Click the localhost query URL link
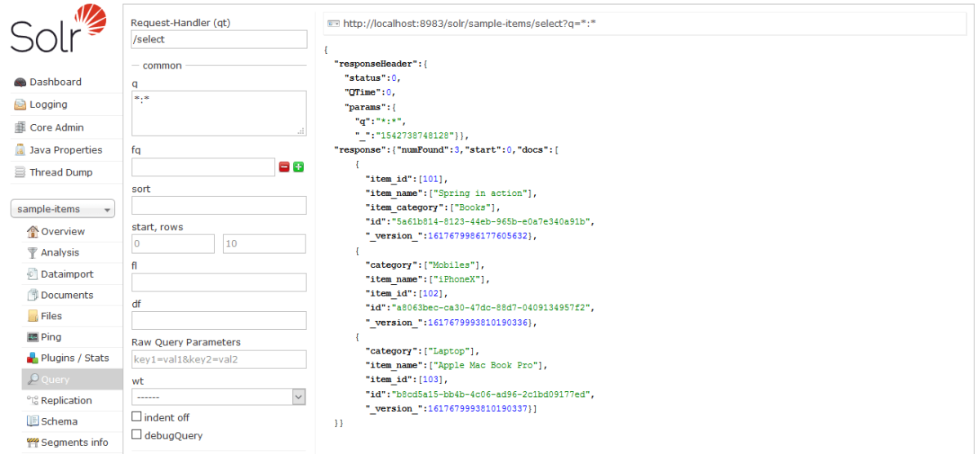980x454 pixels. [469, 24]
